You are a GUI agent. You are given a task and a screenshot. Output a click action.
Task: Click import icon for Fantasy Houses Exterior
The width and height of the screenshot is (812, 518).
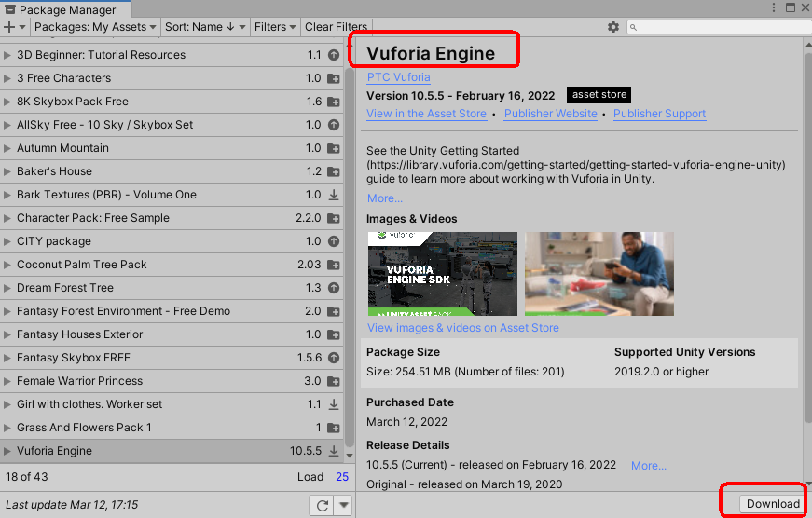pos(334,334)
